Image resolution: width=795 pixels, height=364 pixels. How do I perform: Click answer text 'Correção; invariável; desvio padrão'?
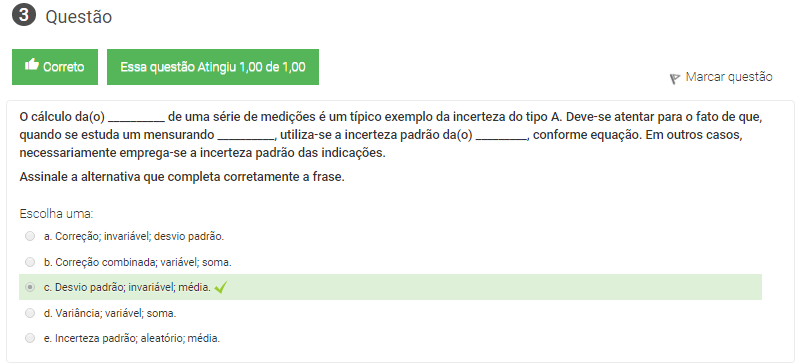point(139,236)
